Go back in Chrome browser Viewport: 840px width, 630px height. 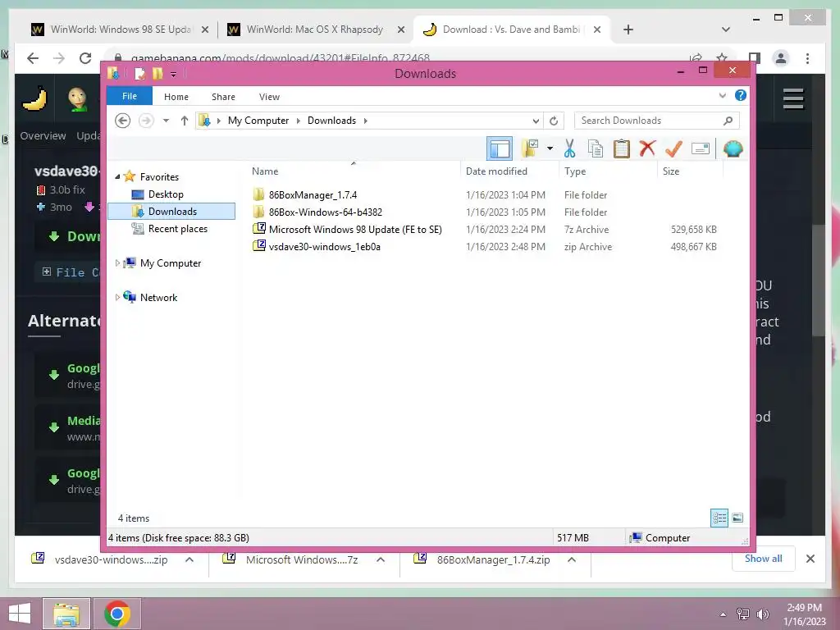33,58
